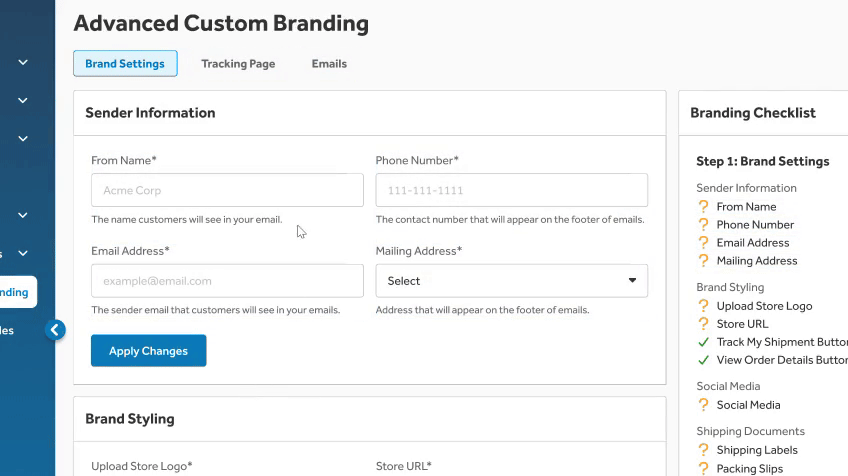Click the From Name question mark status icon

point(704,207)
